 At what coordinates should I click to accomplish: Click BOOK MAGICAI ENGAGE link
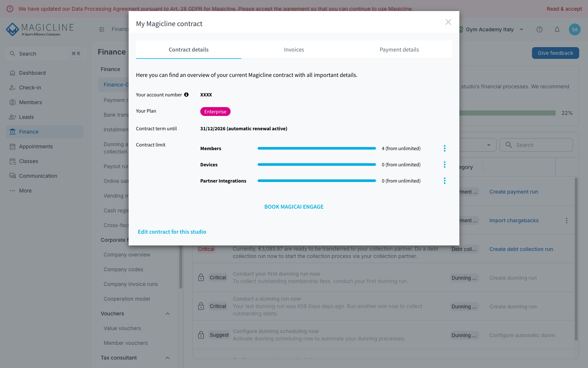coord(294,207)
